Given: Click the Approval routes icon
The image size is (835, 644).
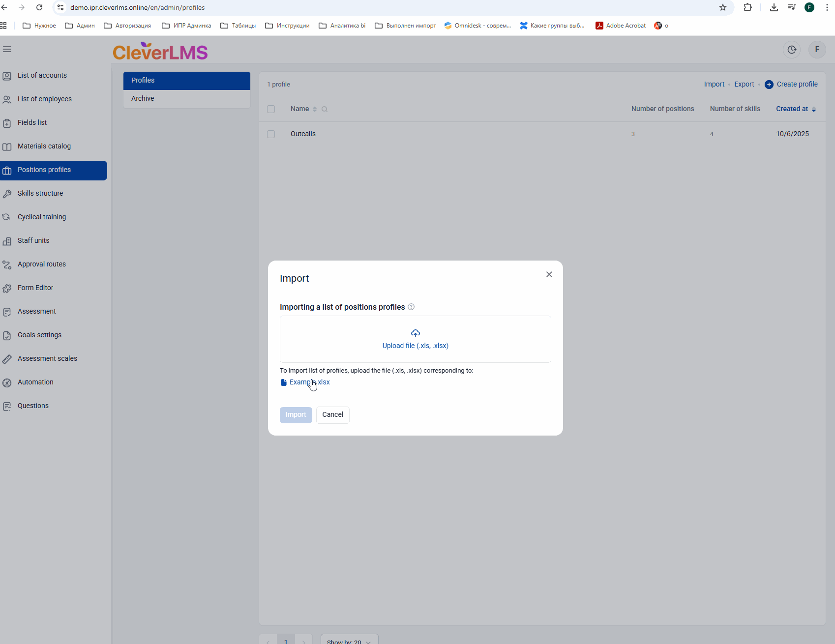Looking at the screenshot, I should coord(7,265).
